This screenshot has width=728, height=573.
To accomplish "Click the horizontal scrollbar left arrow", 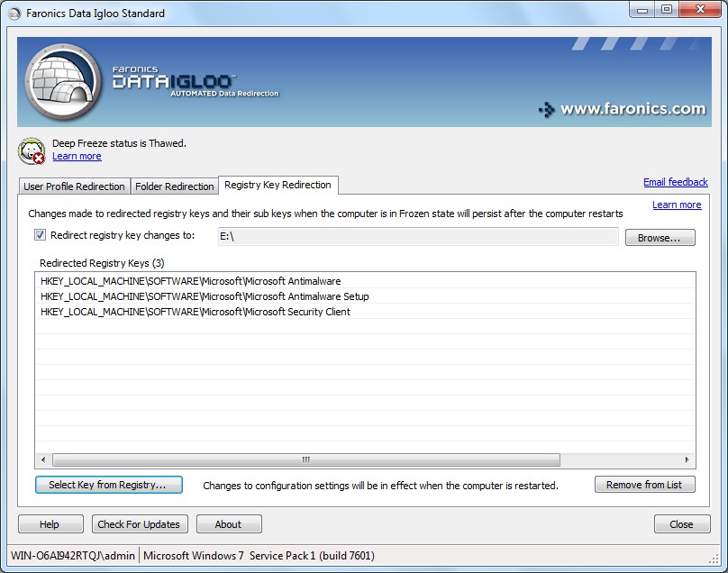I will click(x=43, y=459).
